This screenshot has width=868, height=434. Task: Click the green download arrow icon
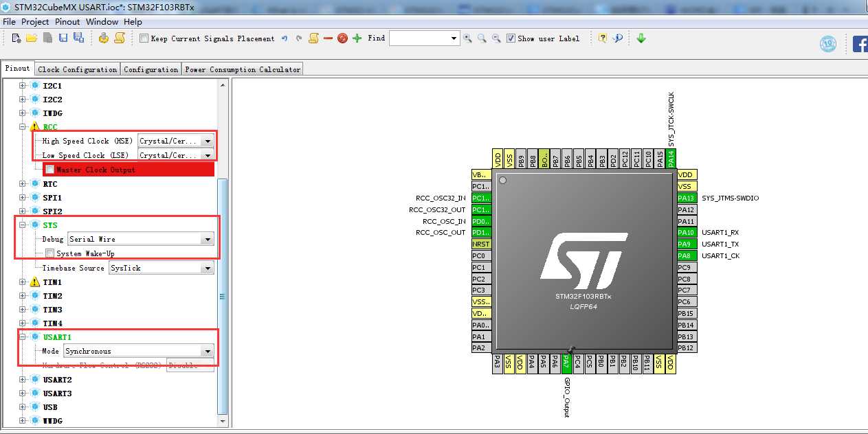coord(641,38)
